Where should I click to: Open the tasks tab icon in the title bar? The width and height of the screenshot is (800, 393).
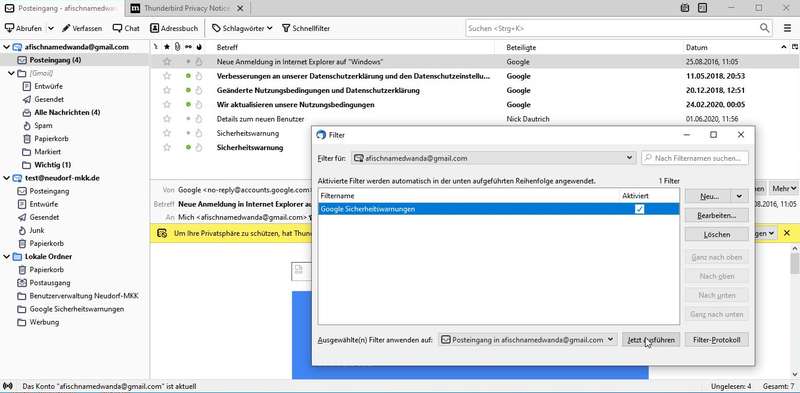[x=703, y=8]
